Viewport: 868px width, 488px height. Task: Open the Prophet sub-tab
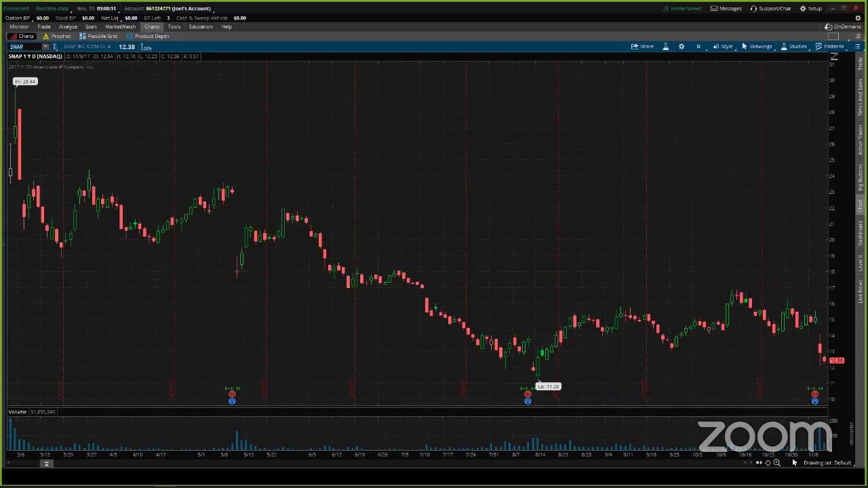[x=57, y=36]
